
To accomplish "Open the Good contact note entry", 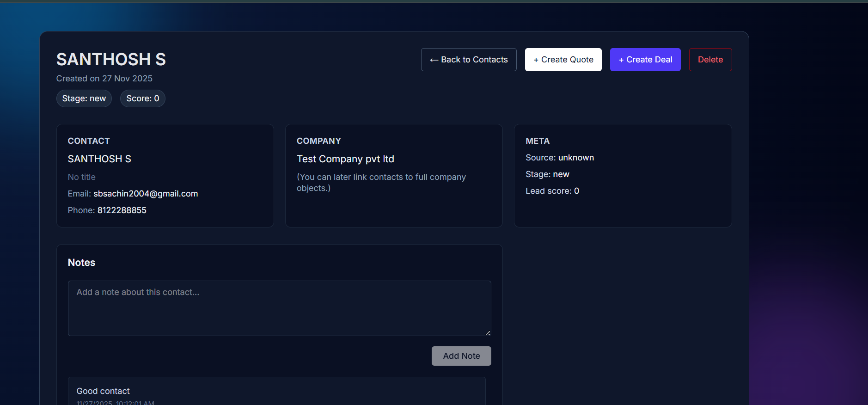I will pyautogui.click(x=277, y=391).
